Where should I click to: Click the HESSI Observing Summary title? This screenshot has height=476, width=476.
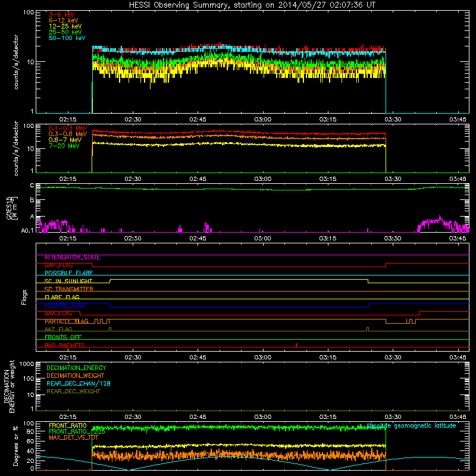pos(252,5)
